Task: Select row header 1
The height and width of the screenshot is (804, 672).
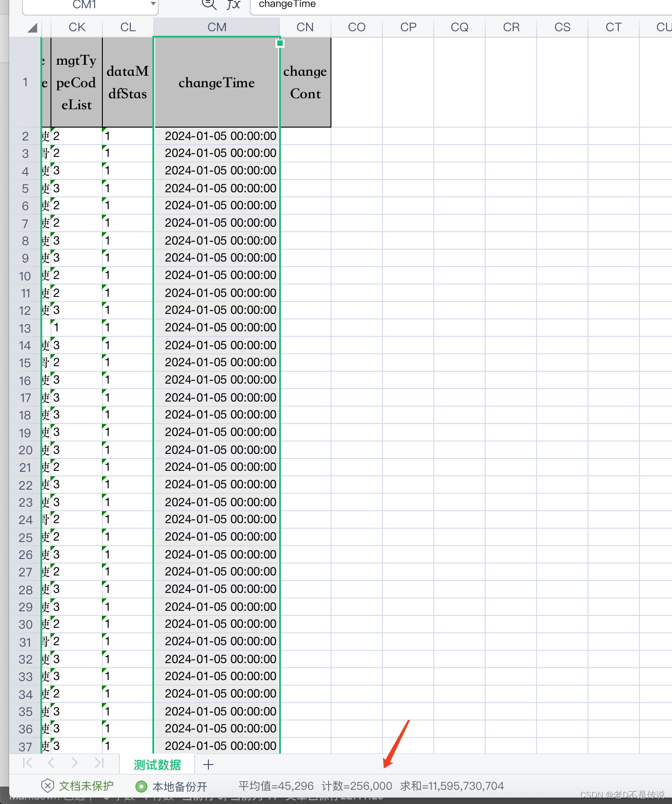Action: click(x=25, y=82)
